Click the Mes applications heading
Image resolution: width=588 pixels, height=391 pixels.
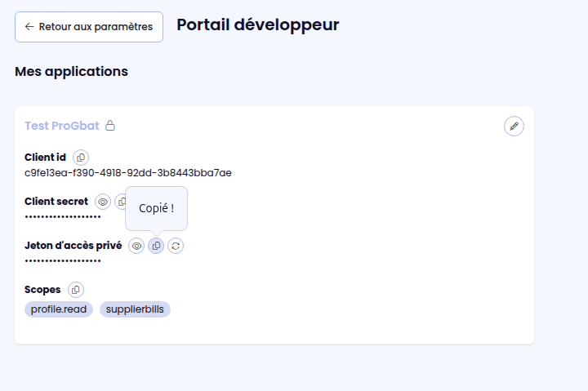71,72
